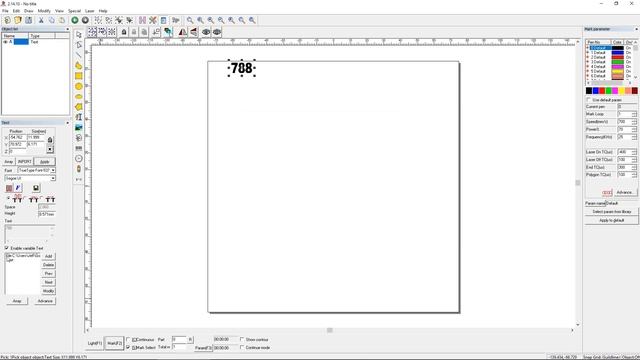Enable the Continuous checkbox

tap(128, 340)
